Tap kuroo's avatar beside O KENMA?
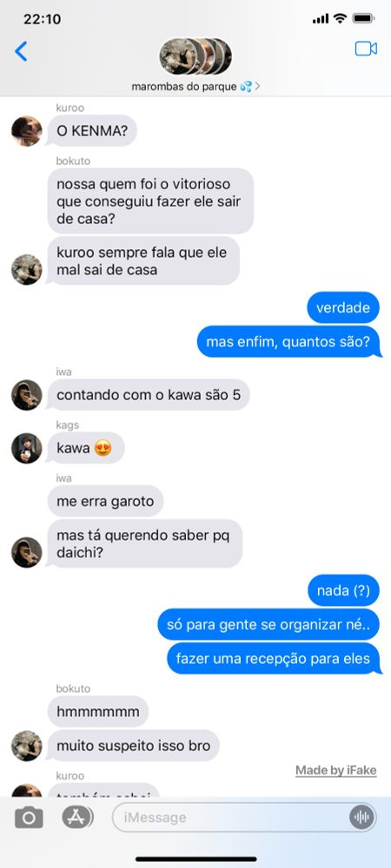Image resolution: width=391 pixels, height=868 pixels. 27,131
